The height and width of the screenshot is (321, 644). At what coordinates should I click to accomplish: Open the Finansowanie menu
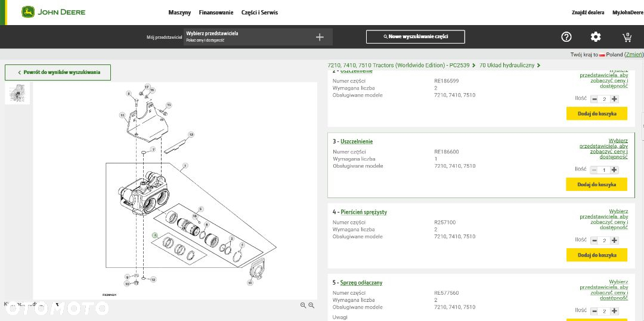point(216,13)
